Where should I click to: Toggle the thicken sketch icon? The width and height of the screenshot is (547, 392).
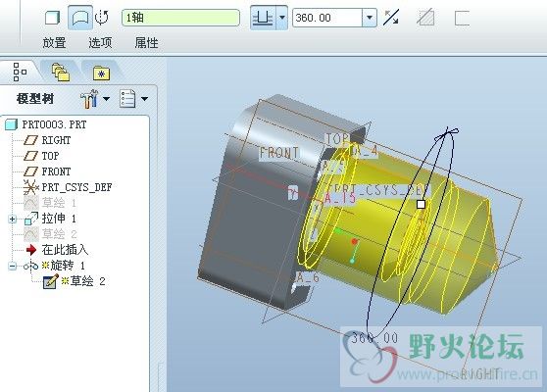pyautogui.click(x=462, y=18)
